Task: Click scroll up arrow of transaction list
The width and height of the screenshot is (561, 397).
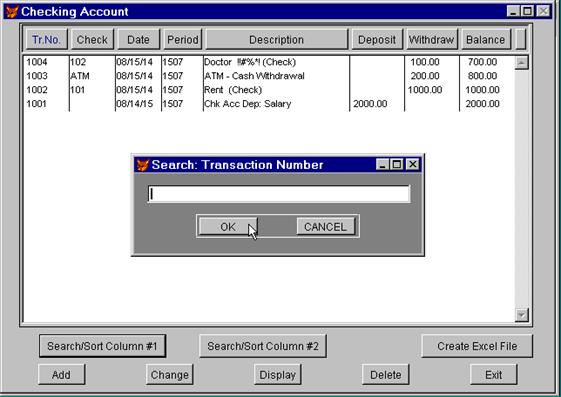Action: (x=522, y=63)
